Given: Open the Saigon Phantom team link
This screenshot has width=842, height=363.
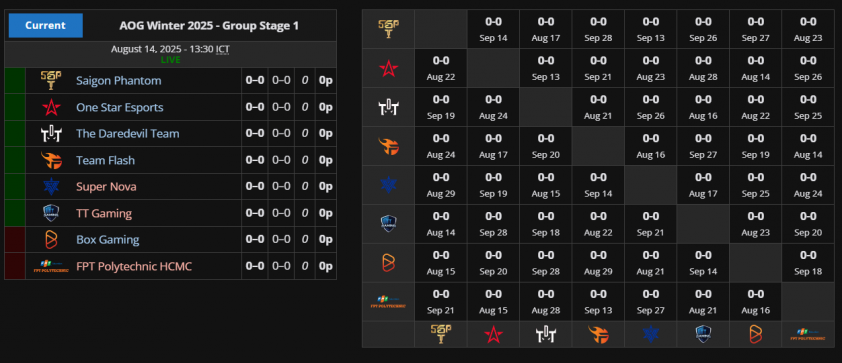Looking at the screenshot, I should pyautogui.click(x=119, y=81).
